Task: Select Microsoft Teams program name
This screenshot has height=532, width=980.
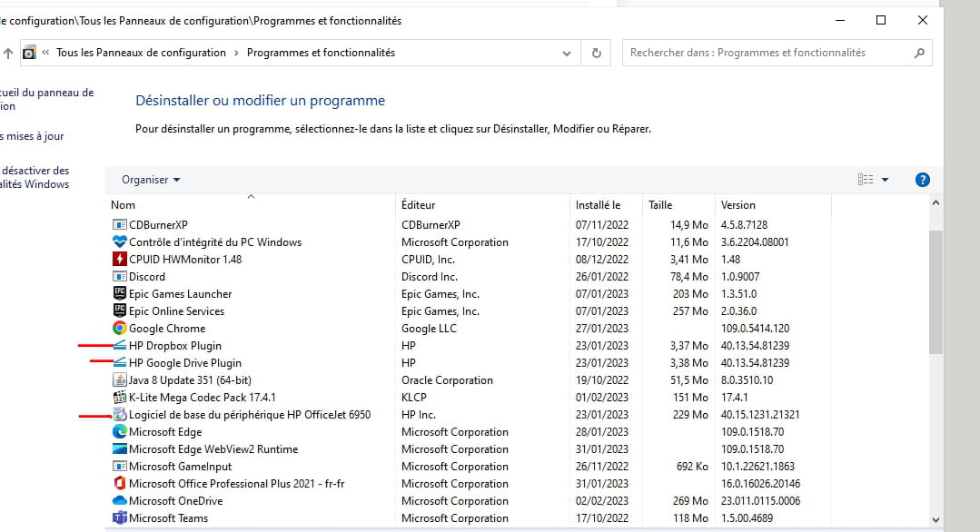Action: (168, 517)
